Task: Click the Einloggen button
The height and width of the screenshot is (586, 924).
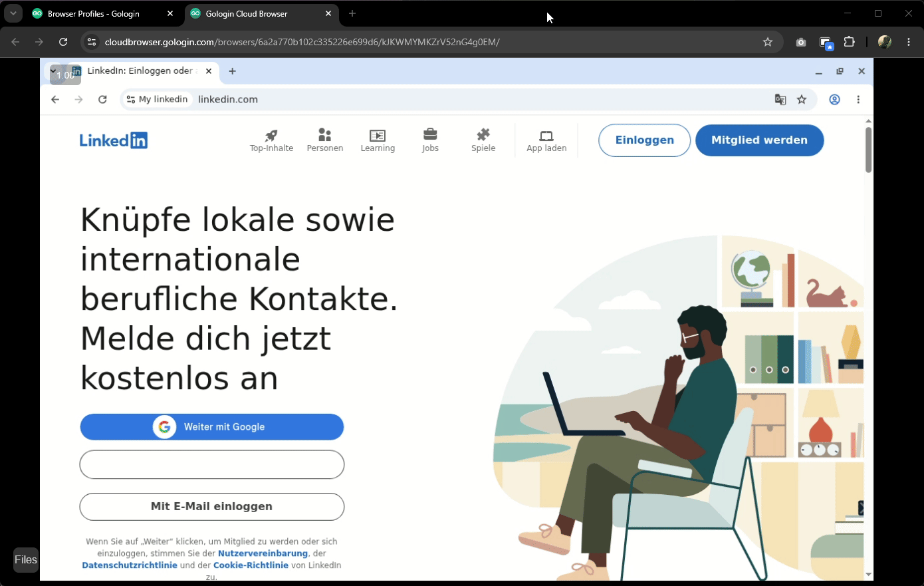Action: 644,140
